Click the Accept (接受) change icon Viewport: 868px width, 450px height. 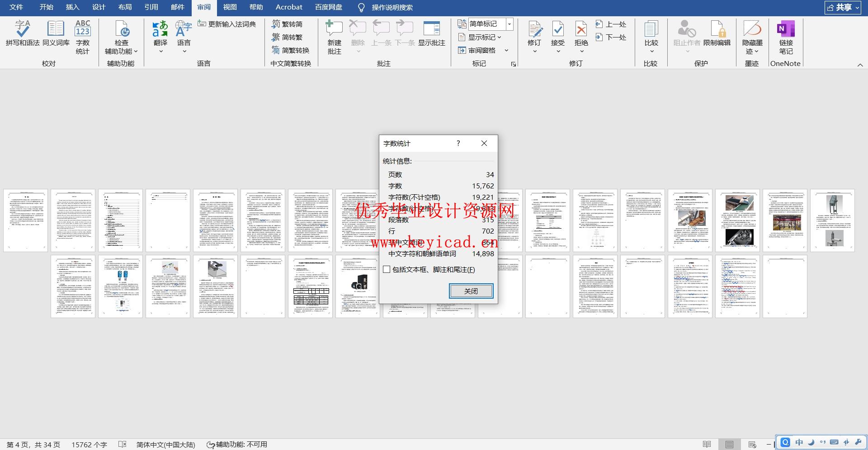pyautogui.click(x=558, y=29)
